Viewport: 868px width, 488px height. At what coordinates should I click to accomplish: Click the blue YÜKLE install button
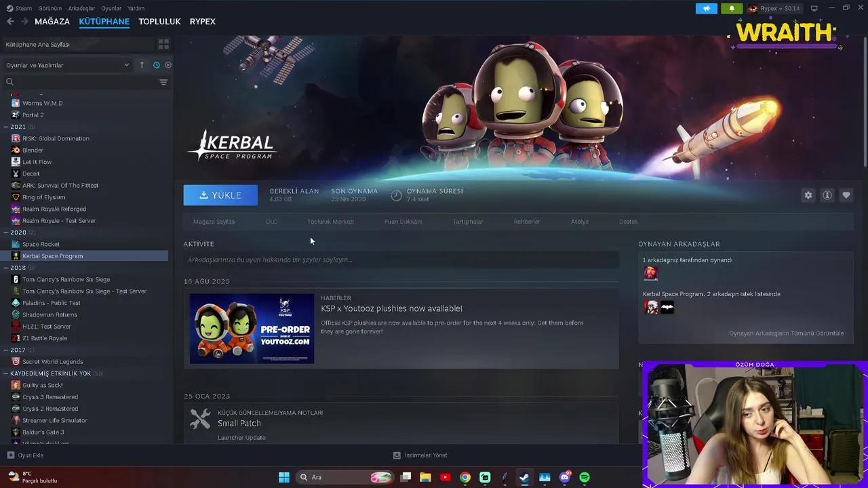[x=220, y=195]
